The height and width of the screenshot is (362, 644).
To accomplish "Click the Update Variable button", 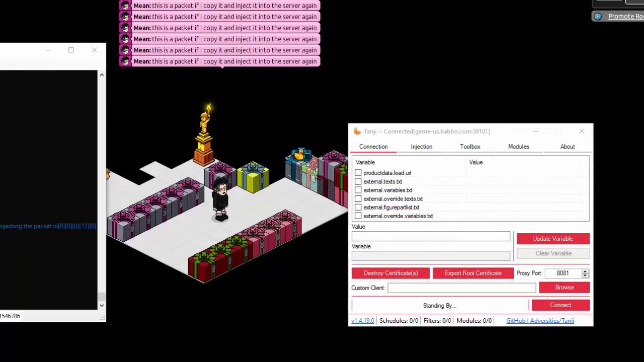I will [553, 239].
